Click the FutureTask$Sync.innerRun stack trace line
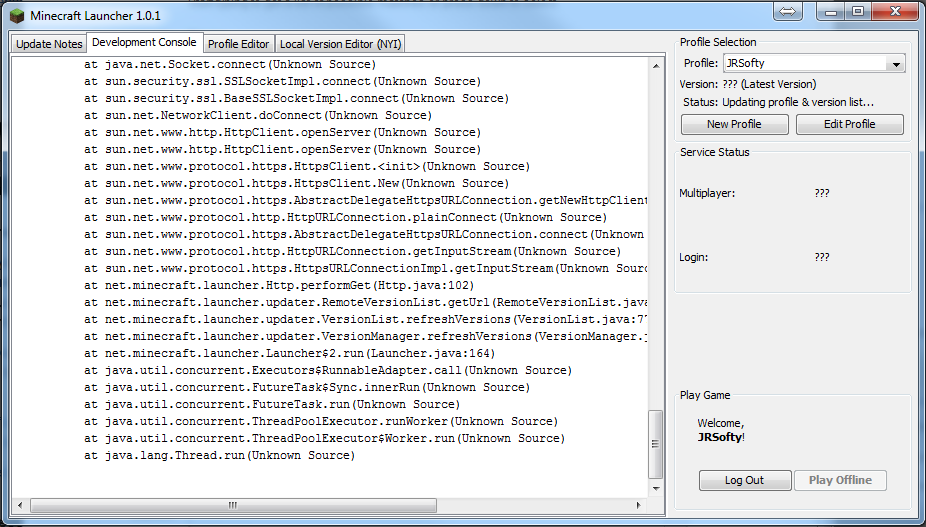This screenshot has width=926, height=527. [x=307, y=388]
